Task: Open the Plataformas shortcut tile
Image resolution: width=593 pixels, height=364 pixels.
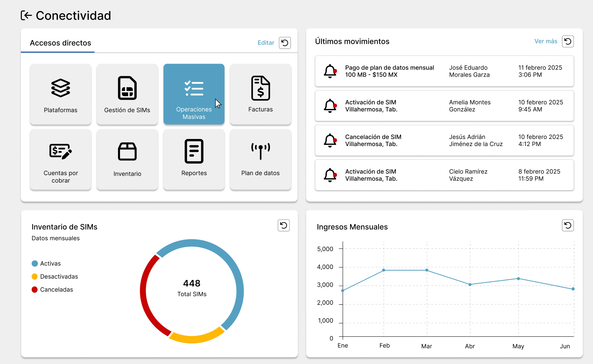Action: click(61, 94)
